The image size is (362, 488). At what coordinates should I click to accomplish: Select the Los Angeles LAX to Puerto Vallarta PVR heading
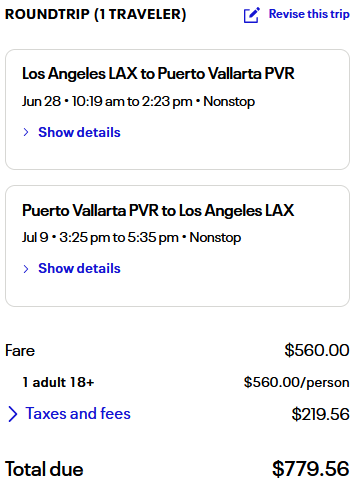[158, 74]
